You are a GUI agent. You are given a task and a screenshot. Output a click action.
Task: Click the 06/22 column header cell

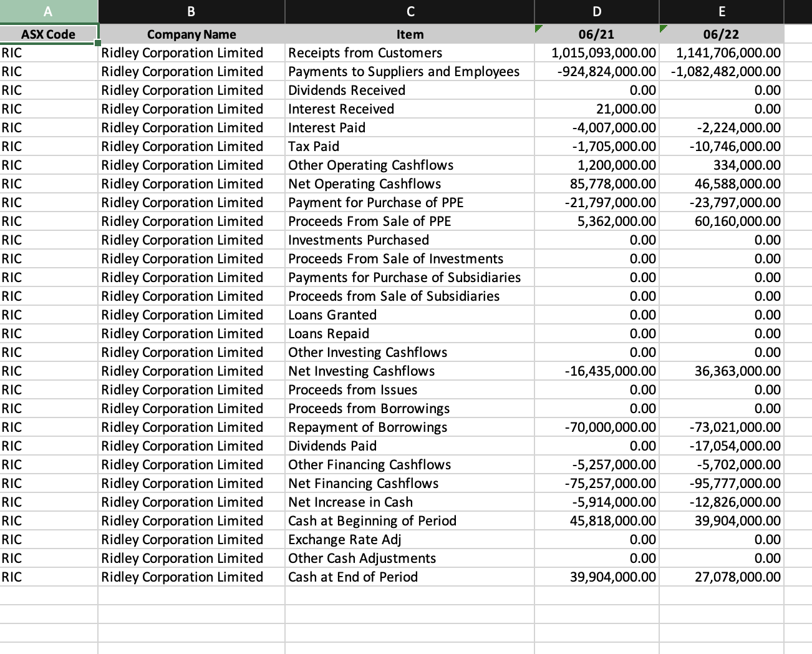coord(722,34)
